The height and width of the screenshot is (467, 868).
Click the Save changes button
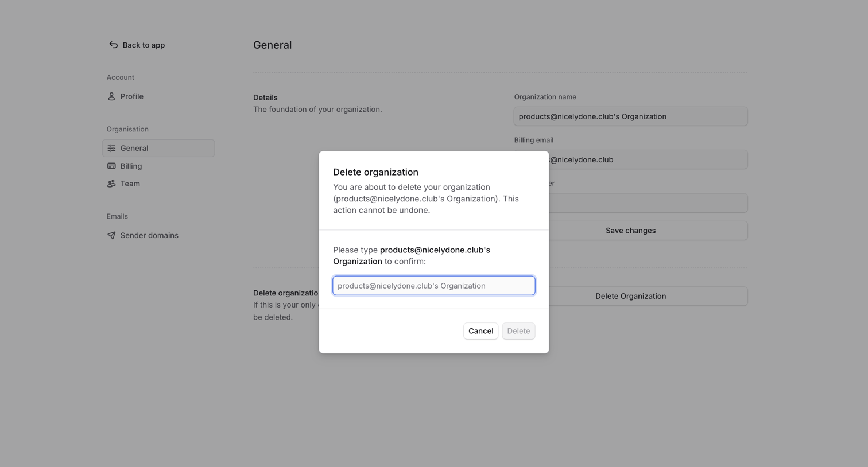[630, 231]
